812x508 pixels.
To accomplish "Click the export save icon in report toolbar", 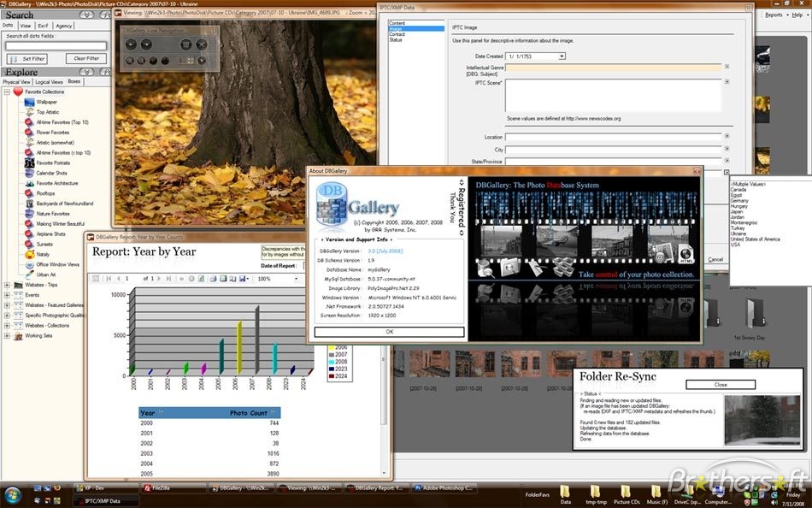I will click(x=243, y=279).
